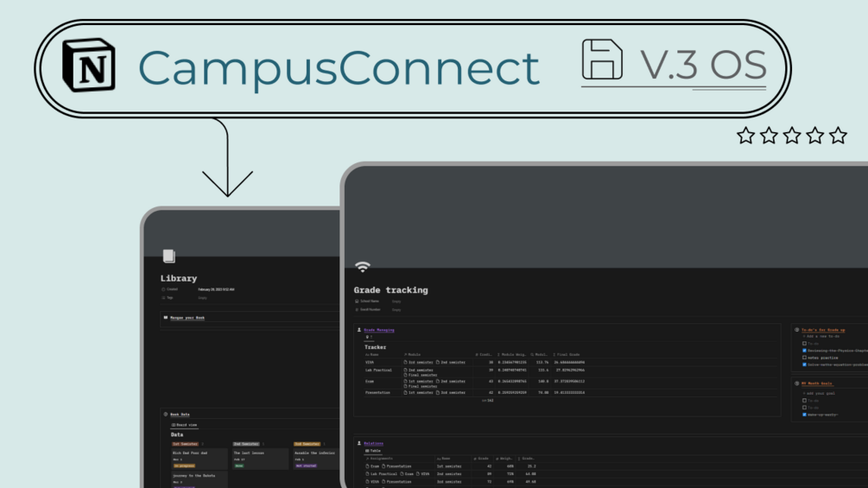Click the 1st semester name in Relations table
This screenshot has width=868, height=488.
(x=449, y=466)
